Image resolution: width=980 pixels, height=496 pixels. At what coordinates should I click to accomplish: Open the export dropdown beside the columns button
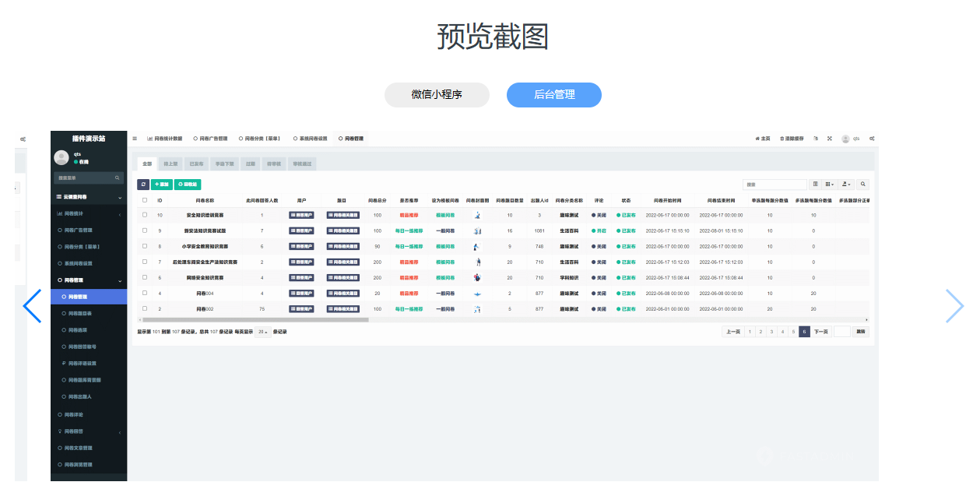click(x=846, y=184)
